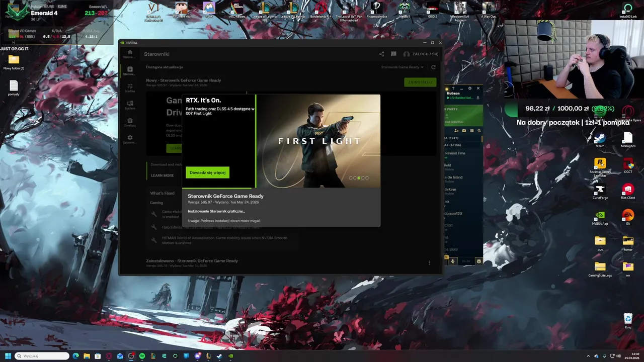
Task: Open the home page icon in NVIDIA sidebar
Action: tap(130, 54)
